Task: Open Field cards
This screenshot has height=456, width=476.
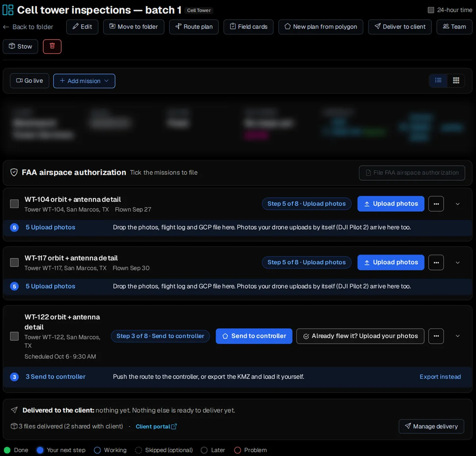Action: [249, 27]
